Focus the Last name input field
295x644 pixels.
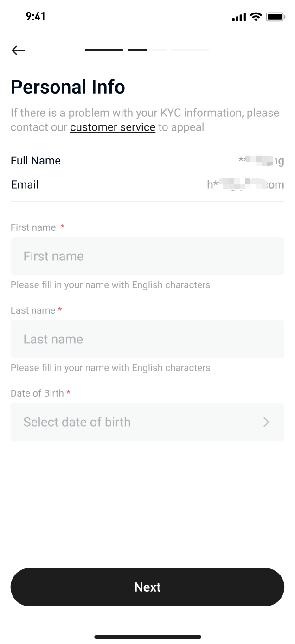pyautogui.click(x=147, y=339)
